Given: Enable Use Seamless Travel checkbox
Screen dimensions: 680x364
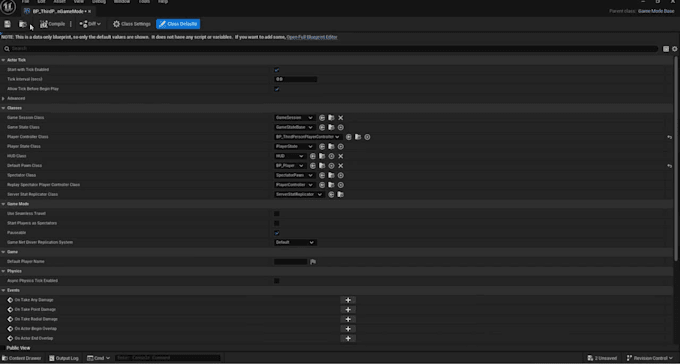Looking at the screenshot, I should [x=277, y=213].
